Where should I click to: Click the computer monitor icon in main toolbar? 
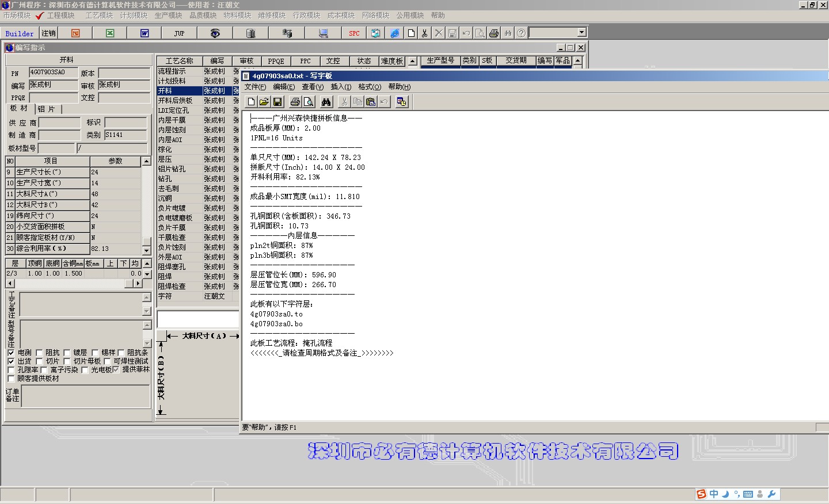click(323, 33)
